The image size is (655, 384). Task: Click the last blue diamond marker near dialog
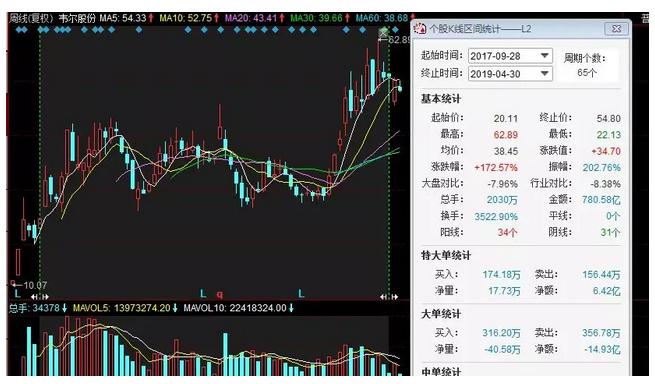[395, 30]
